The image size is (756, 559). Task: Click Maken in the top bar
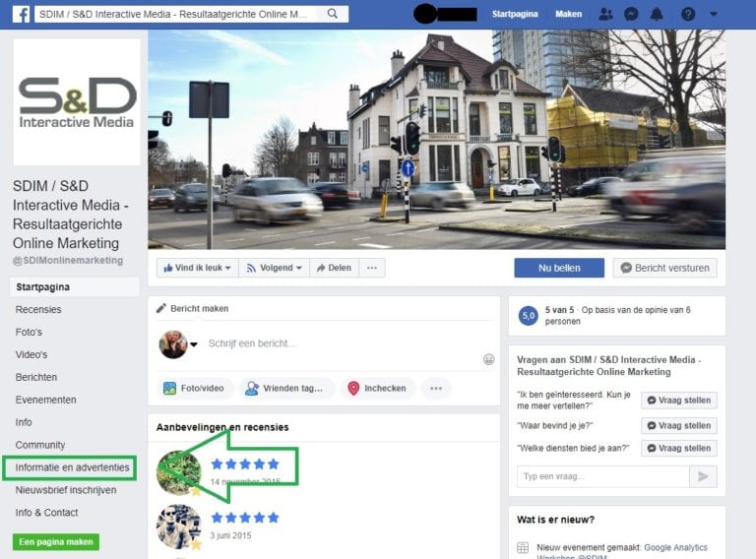568,14
